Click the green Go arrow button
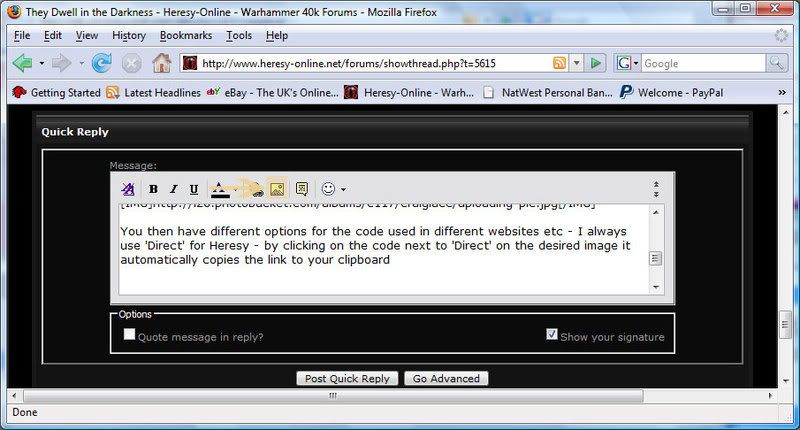 (595, 63)
